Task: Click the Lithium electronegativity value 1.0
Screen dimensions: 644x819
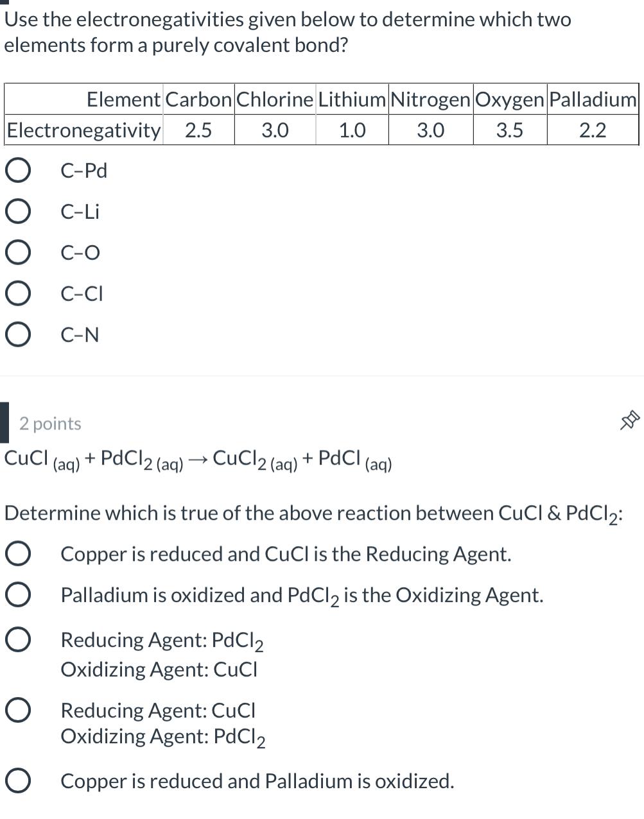Action: point(352,130)
